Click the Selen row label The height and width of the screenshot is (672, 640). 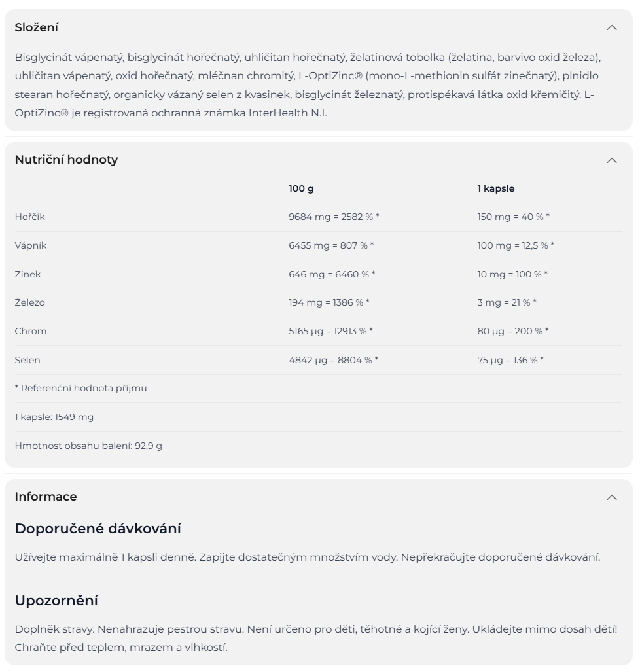pos(27,360)
